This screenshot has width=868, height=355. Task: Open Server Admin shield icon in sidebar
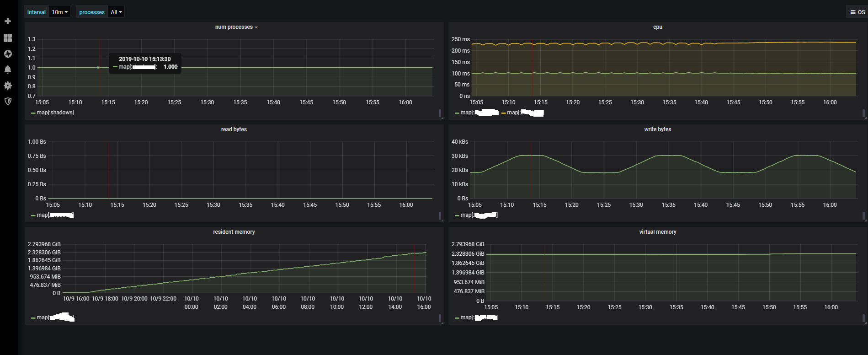point(8,101)
